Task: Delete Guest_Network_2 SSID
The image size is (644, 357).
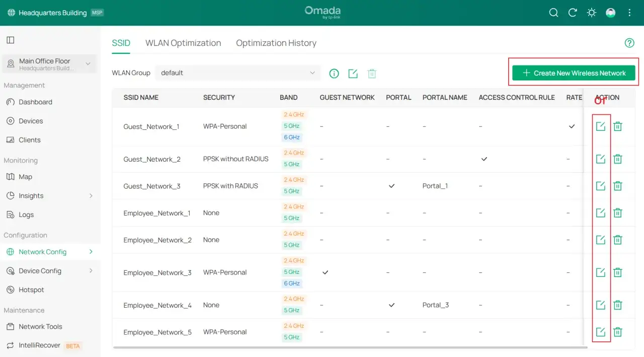Action: click(x=618, y=159)
